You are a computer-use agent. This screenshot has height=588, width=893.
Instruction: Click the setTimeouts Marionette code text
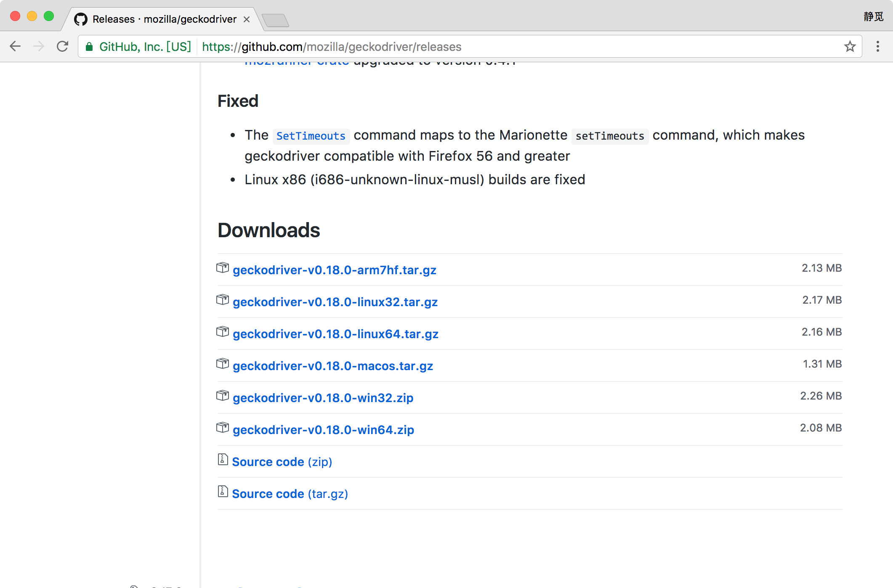point(610,136)
